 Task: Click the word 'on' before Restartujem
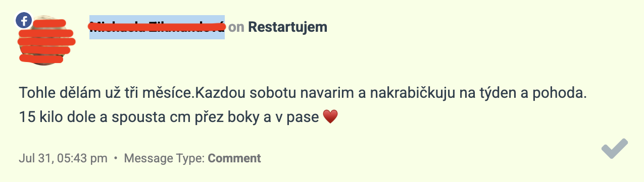point(236,27)
